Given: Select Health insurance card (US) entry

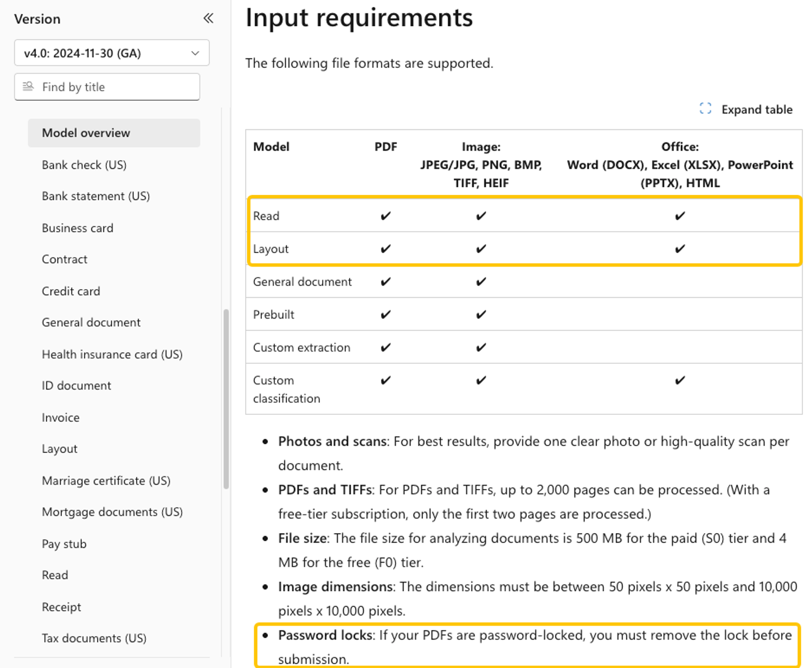Looking at the screenshot, I should tap(112, 355).
